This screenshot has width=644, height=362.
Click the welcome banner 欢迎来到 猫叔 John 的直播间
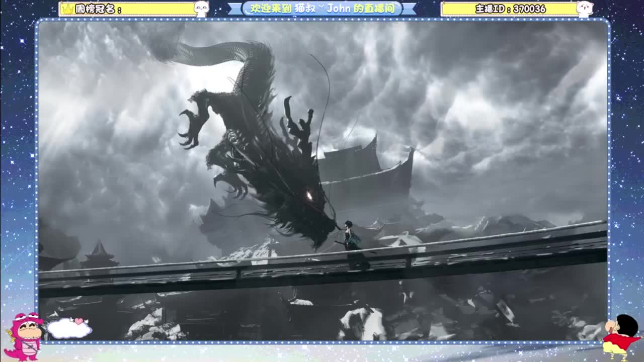click(322, 9)
